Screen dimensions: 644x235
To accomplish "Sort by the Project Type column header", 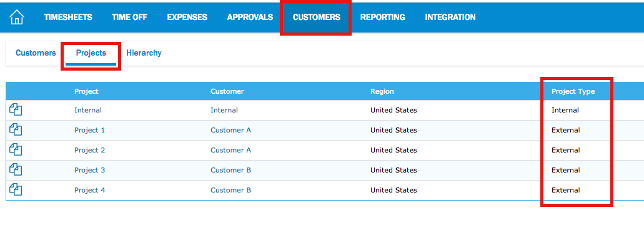I will (573, 92).
